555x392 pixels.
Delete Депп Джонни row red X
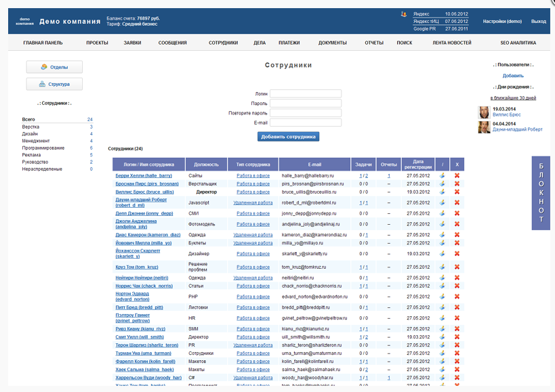pyautogui.click(x=457, y=213)
